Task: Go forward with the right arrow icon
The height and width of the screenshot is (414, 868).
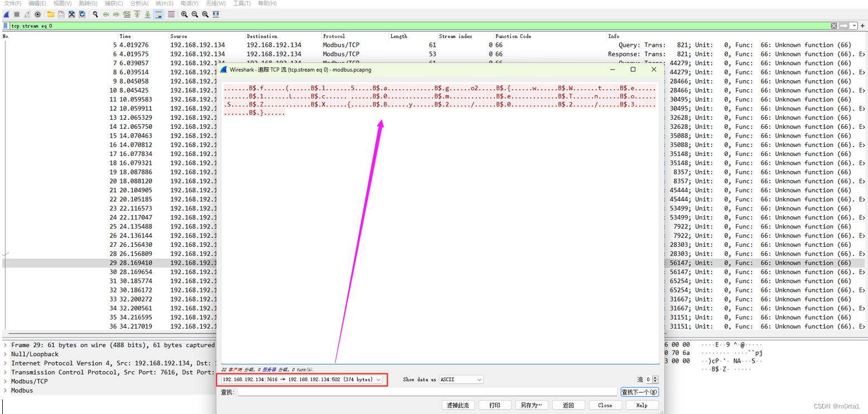Action: click(116, 14)
